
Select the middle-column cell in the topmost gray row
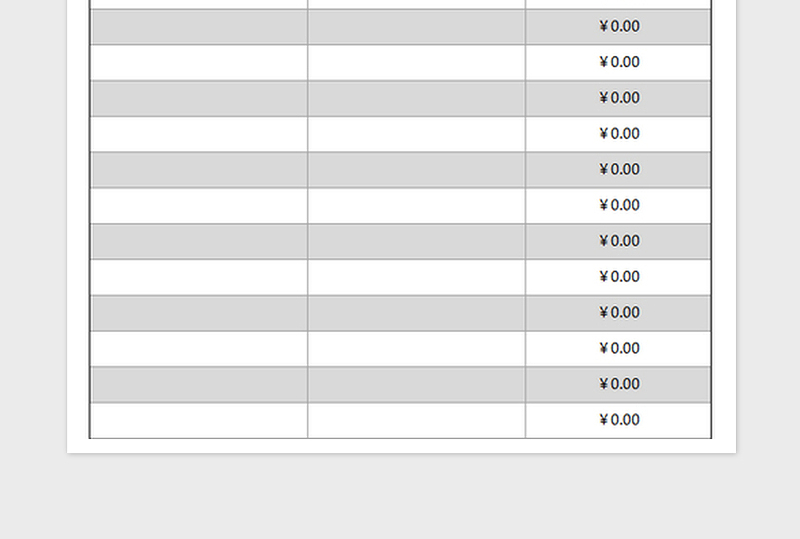pos(416,27)
